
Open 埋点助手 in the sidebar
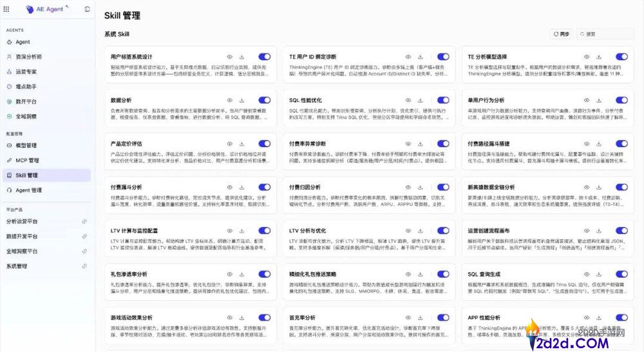pyautogui.click(x=46, y=87)
